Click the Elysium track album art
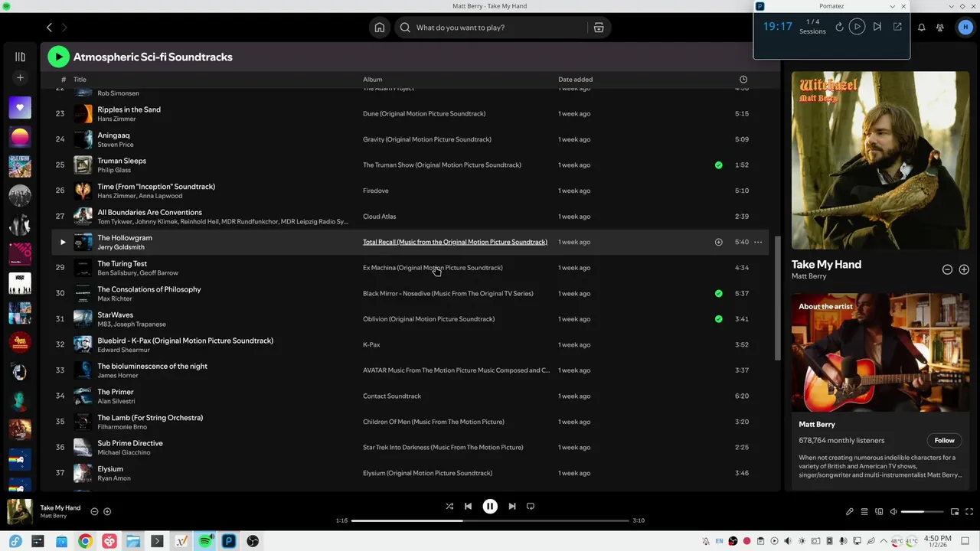Viewport: 980px width, 551px height. [x=83, y=473]
